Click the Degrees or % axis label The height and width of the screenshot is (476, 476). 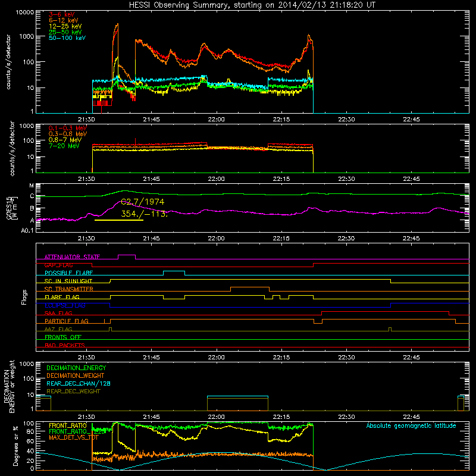tap(15, 446)
